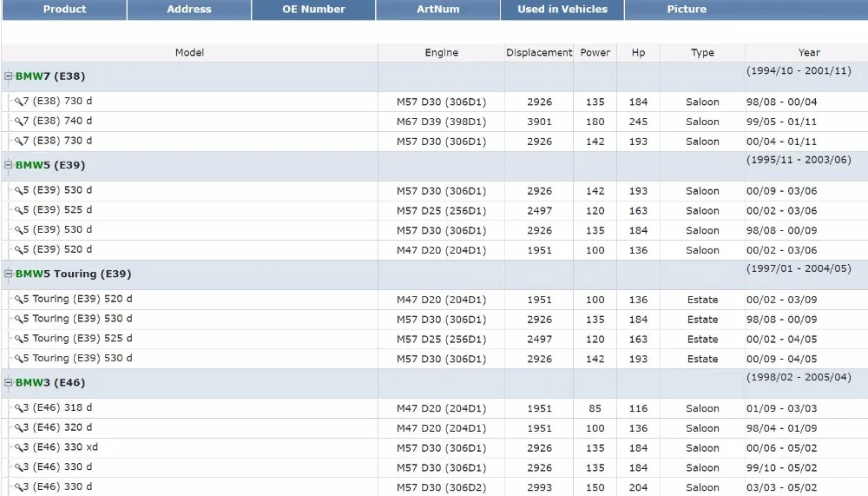Select the ArtNum tab
Image resolution: width=868 pixels, height=496 pixels.
coord(437,10)
